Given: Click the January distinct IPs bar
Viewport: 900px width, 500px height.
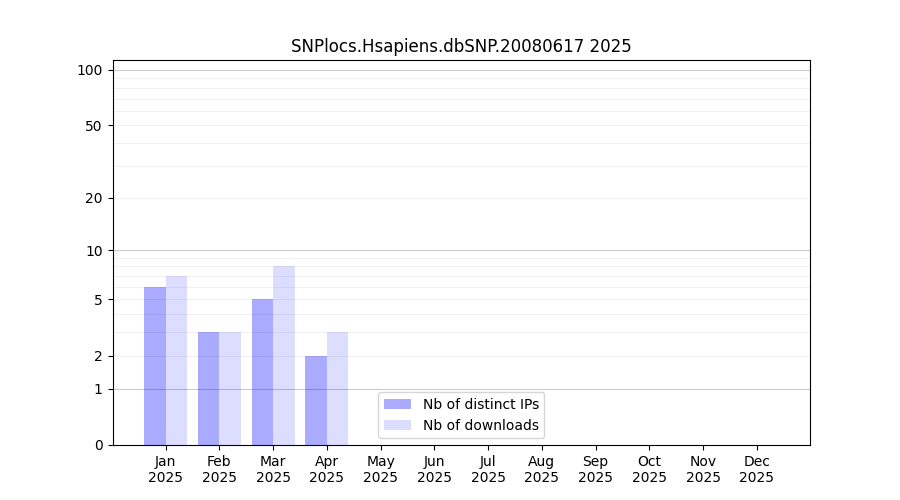Looking at the screenshot, I should pos(155,366).
